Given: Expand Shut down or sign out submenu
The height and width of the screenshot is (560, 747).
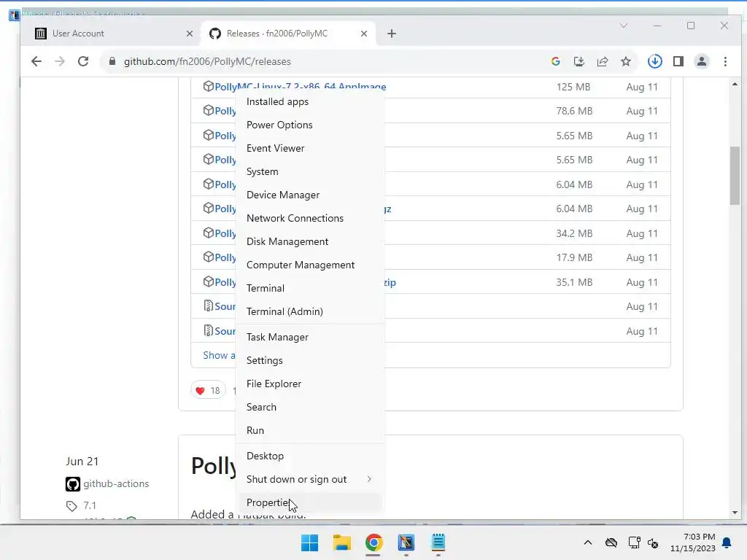Looking at the screenshot, I should point(309,480).
